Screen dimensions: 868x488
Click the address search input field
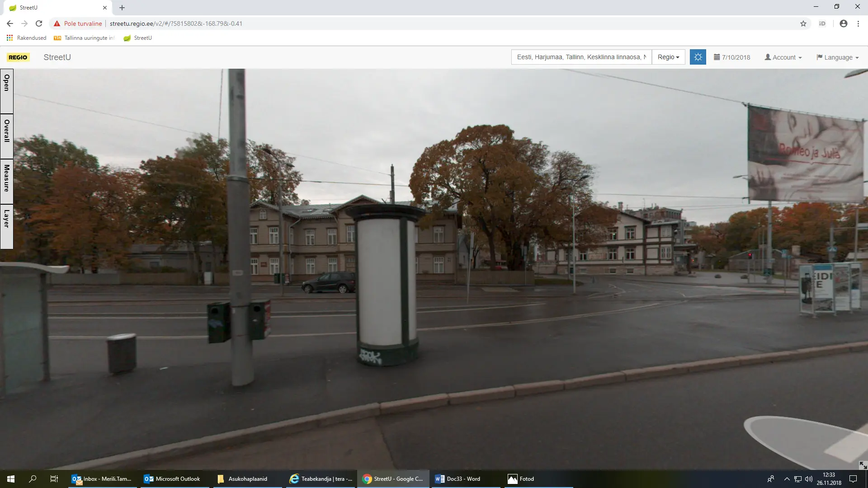[581, 57]
